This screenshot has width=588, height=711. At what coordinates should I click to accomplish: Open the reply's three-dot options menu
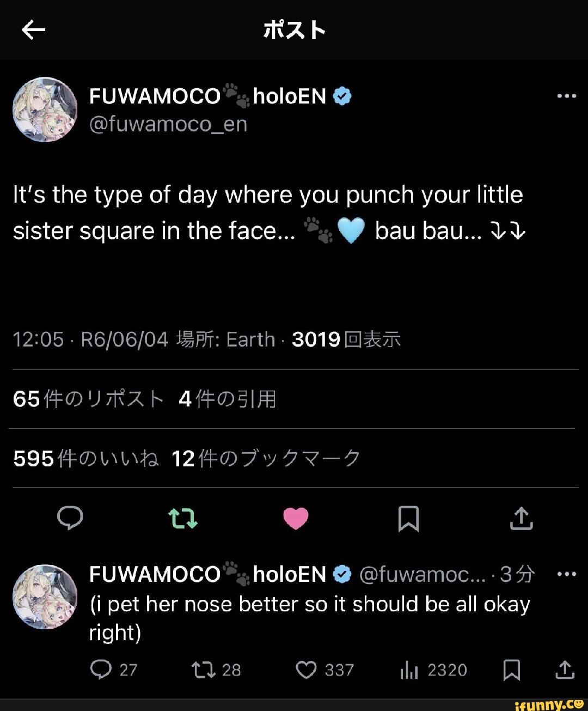(x=567, y=574)
